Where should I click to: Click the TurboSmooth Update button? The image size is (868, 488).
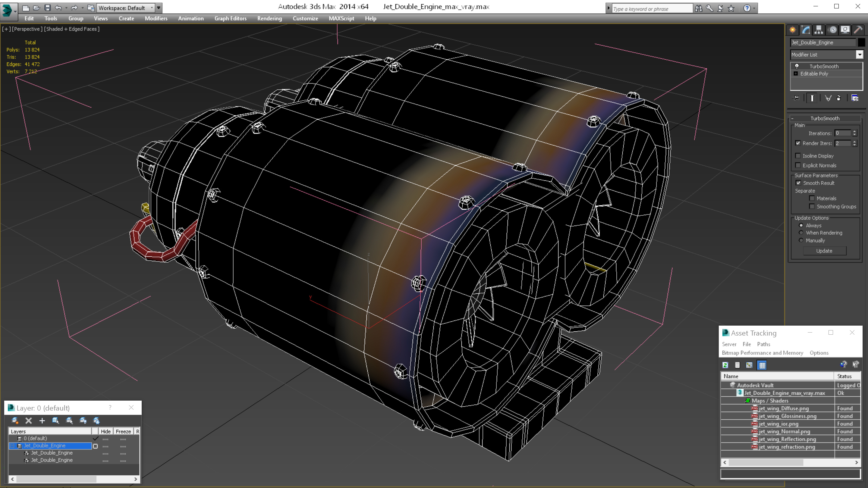pyautogui.click(x=824, y=251)
